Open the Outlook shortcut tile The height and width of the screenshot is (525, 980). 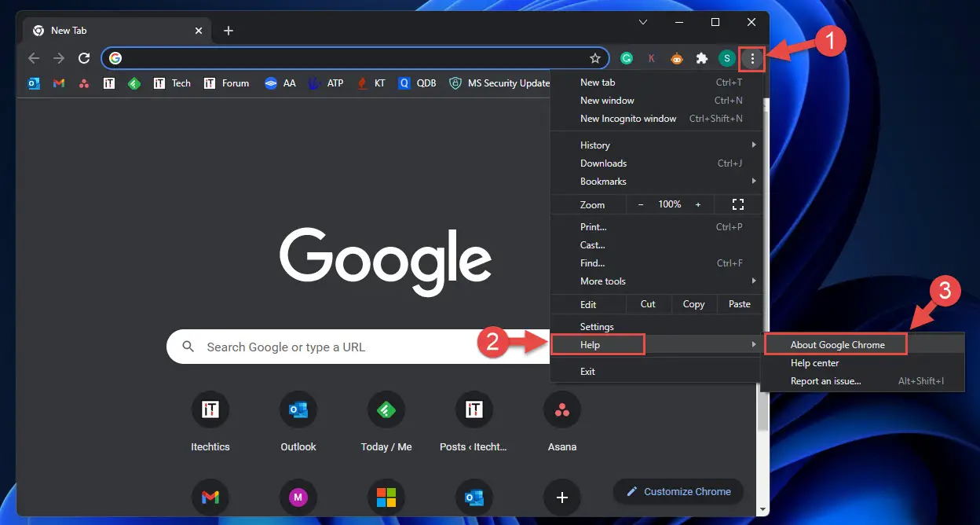[298, 421]
